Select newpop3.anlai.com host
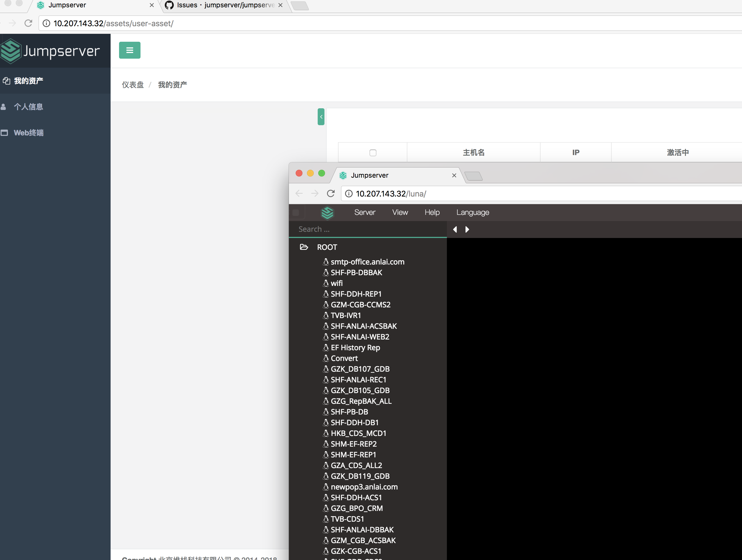This screenshot has height=560, width=742. pyautogui.click(x=364, y=487)
